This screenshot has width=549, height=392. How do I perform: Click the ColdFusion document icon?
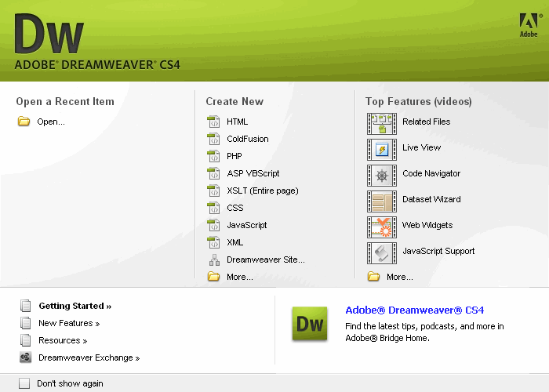coord(213,139)
